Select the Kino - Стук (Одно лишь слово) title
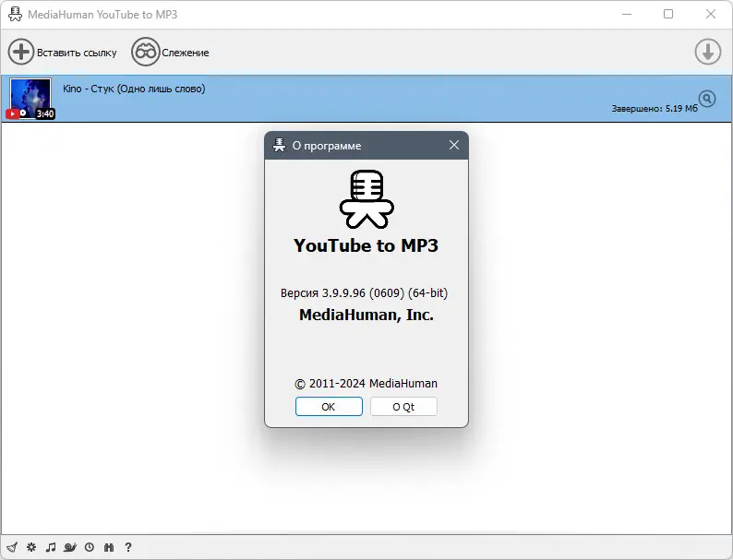This screenshot has height=560, width=733. [x=134, y=89]
